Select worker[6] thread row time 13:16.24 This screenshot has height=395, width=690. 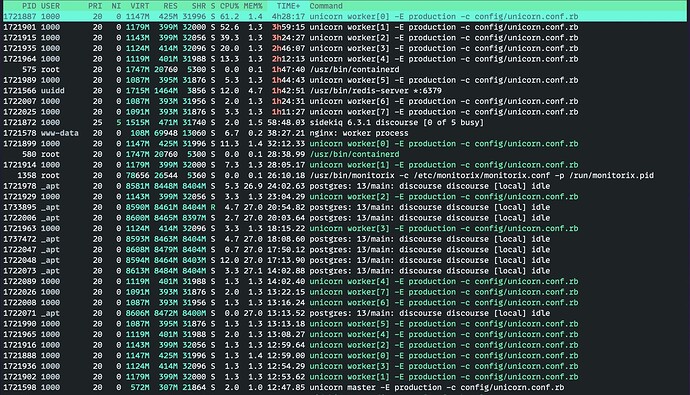[345, 303]
